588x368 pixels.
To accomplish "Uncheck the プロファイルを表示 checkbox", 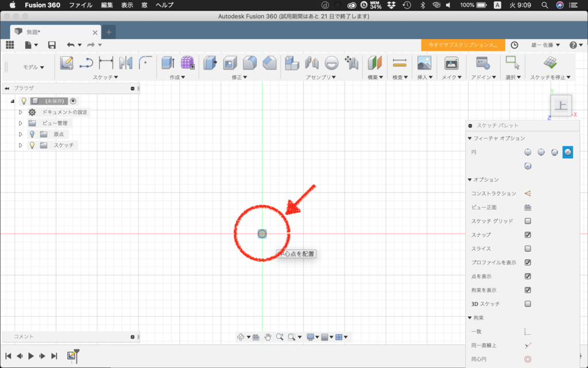I will [528, 262].
